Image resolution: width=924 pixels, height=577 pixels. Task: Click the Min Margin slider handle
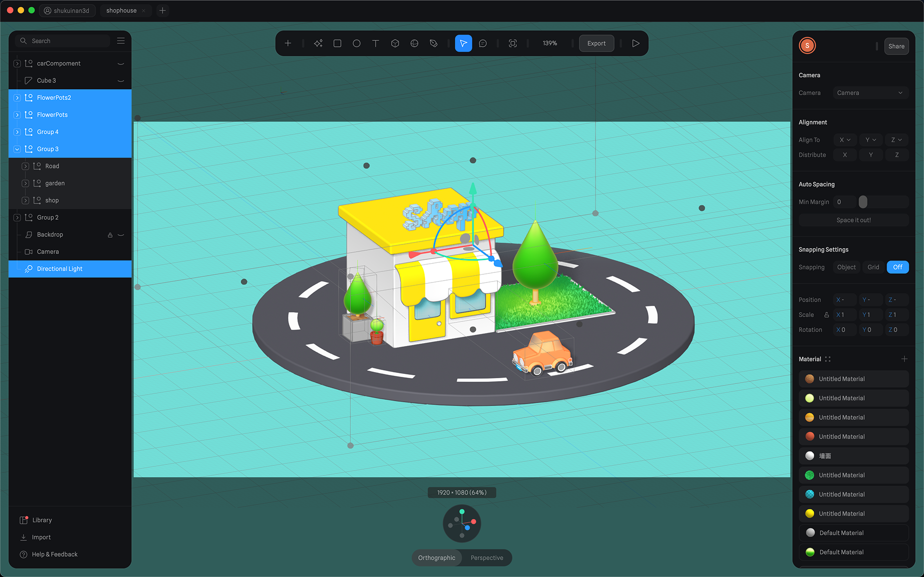click(x=863, y=202)
